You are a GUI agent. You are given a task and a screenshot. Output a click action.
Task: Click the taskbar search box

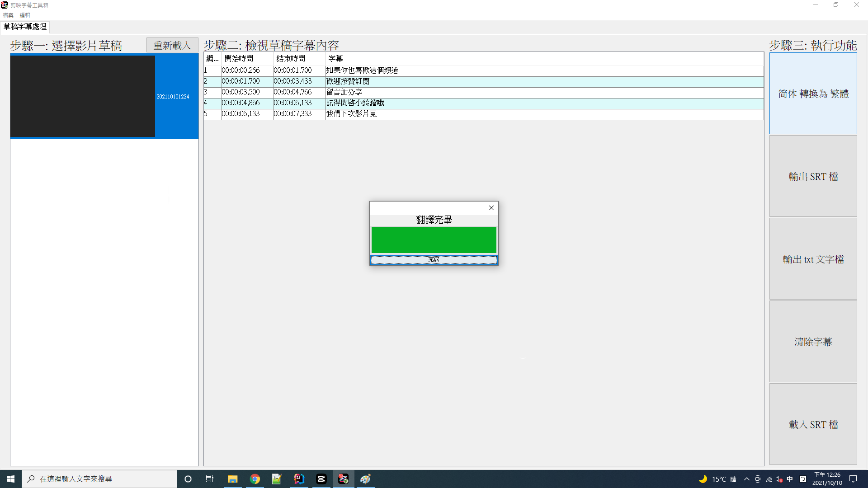click(x=99, y=479)
